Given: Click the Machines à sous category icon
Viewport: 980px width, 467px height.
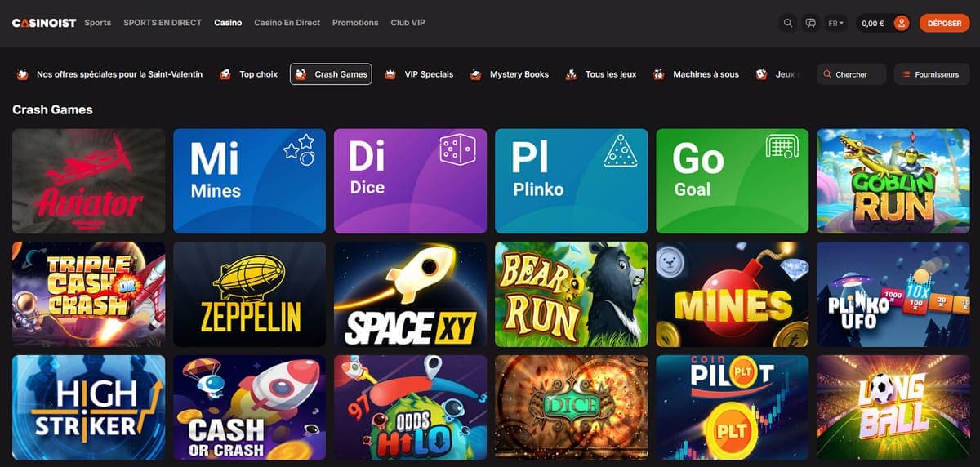Looking at the screenshot, I should point(659,74).
